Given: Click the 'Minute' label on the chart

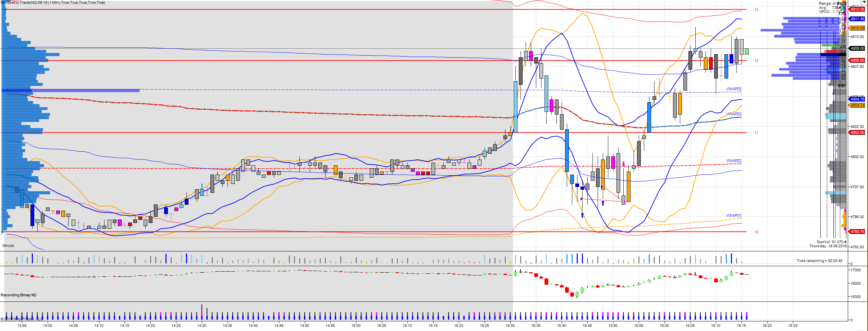Looking at the screenshot, I should (x=8, y=246).
